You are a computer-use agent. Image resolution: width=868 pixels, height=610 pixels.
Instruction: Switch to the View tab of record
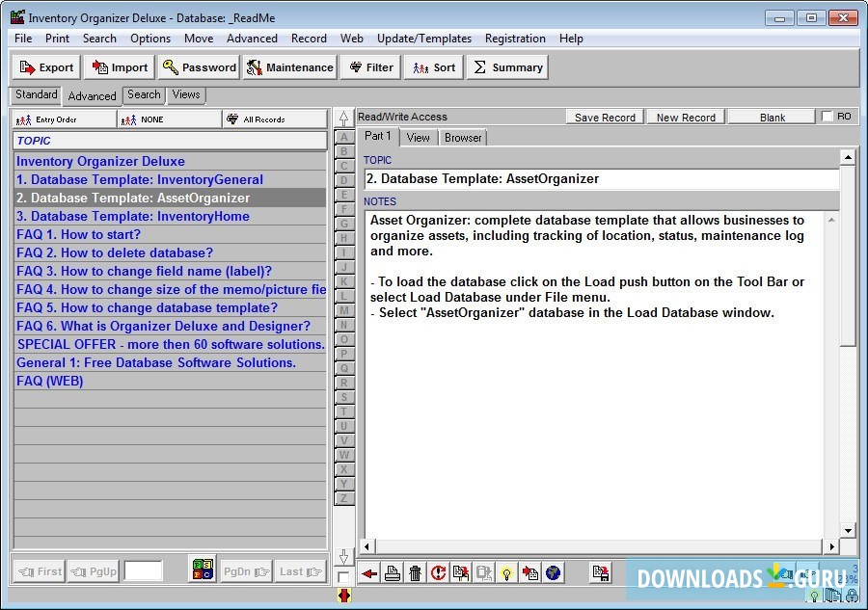(x=418, y=138)
